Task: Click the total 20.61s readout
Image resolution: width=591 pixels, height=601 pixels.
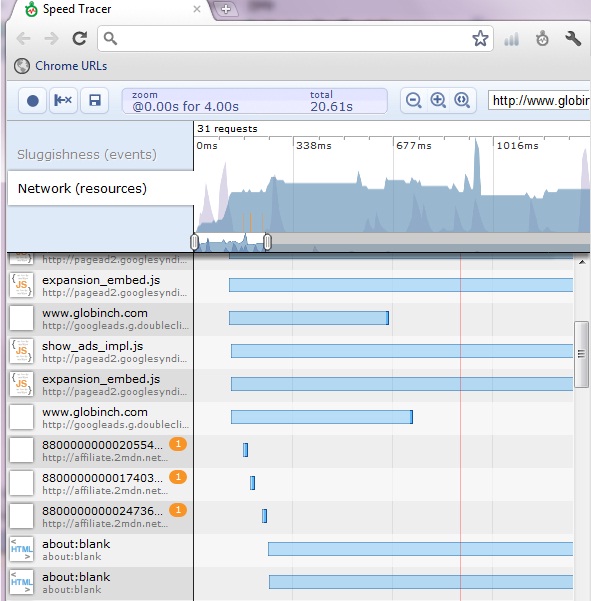Action: click(332, 102)
